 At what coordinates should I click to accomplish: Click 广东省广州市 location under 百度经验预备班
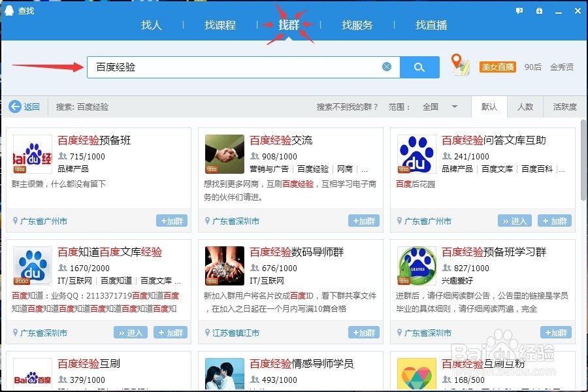coord(44,221)
